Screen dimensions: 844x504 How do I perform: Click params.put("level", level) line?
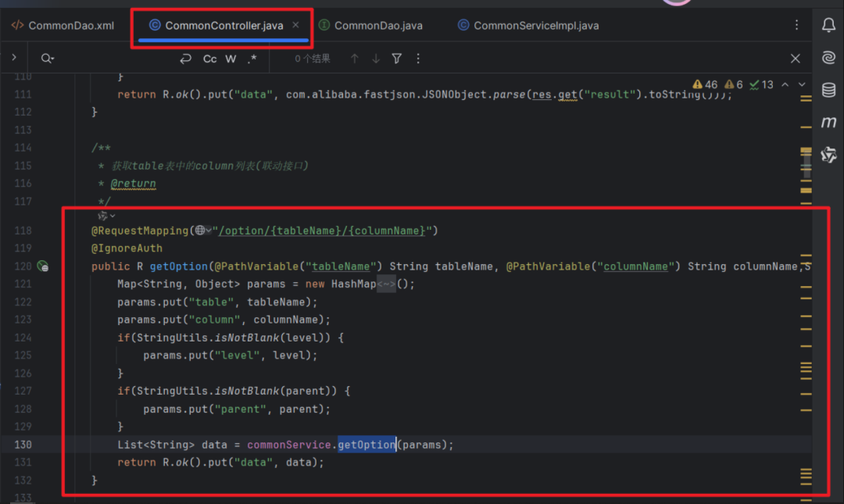pyautogui.click(x=231, y=356)
